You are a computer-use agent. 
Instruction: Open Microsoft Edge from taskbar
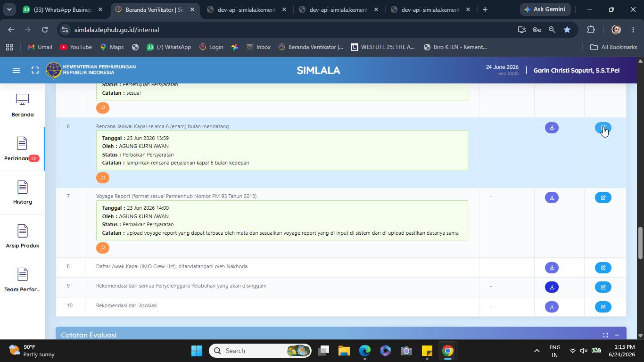365,351
